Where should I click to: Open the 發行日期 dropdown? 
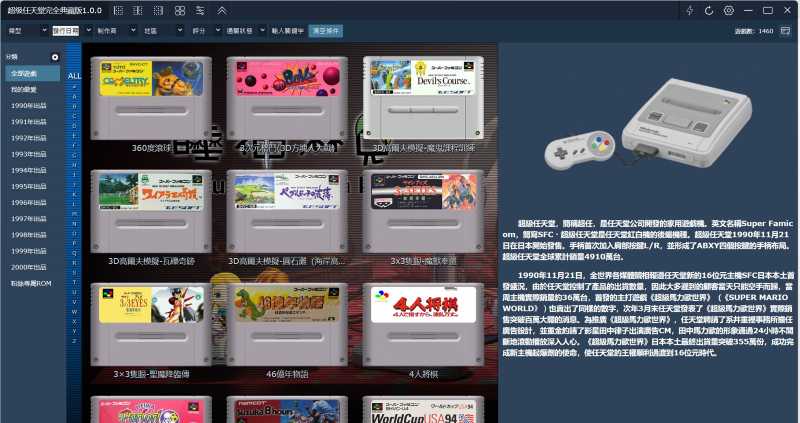click(x=72, y=31)
